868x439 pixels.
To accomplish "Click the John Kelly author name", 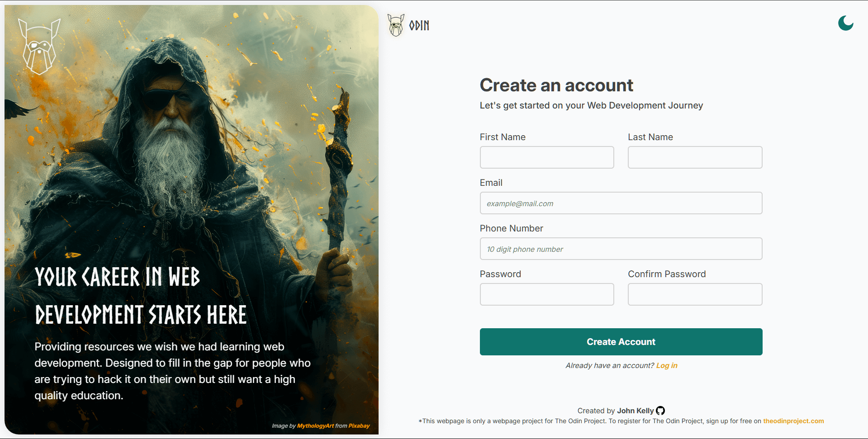I will (x=635, y=411).
